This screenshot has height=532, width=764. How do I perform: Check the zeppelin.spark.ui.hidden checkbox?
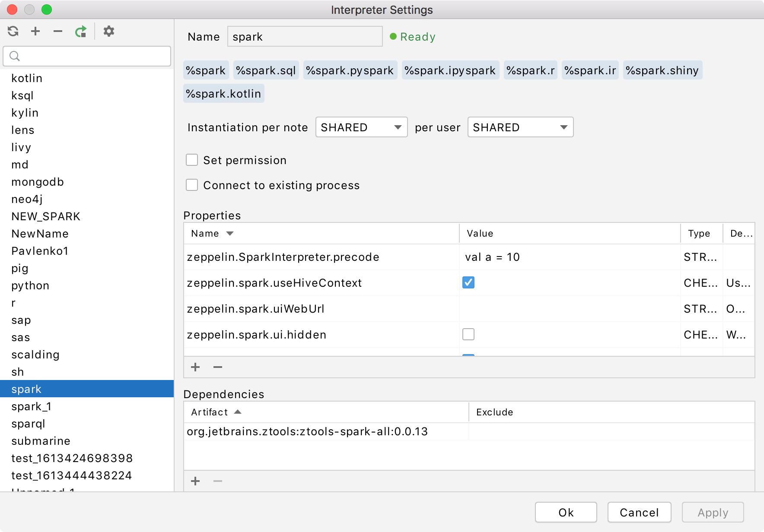pos(468,334)
